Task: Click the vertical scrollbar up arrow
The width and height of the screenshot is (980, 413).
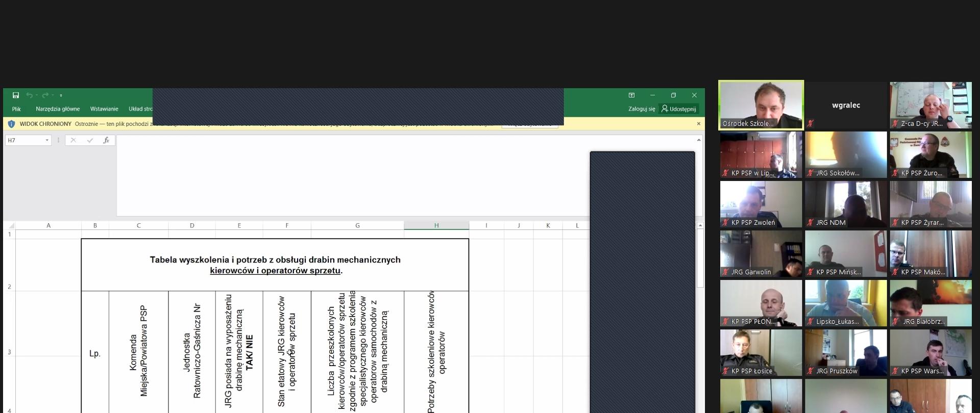Action: pyautogui.click(x=700, y=225)
